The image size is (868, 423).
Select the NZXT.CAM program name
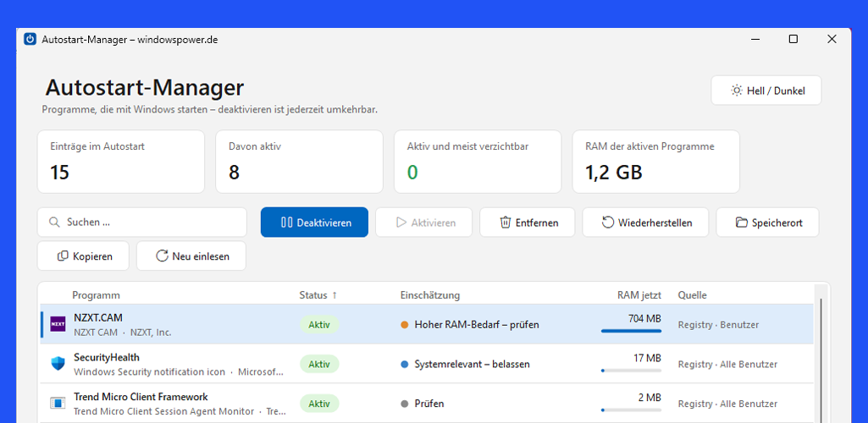[x=98, y=318]
